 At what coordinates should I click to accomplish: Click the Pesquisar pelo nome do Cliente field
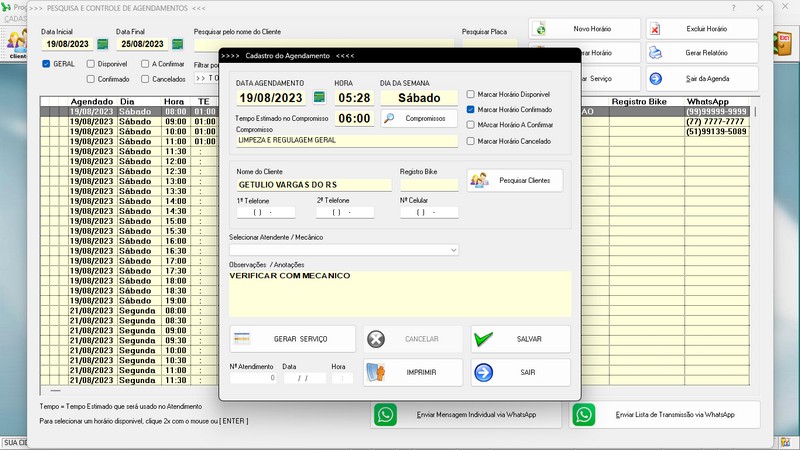coord(323,45)
